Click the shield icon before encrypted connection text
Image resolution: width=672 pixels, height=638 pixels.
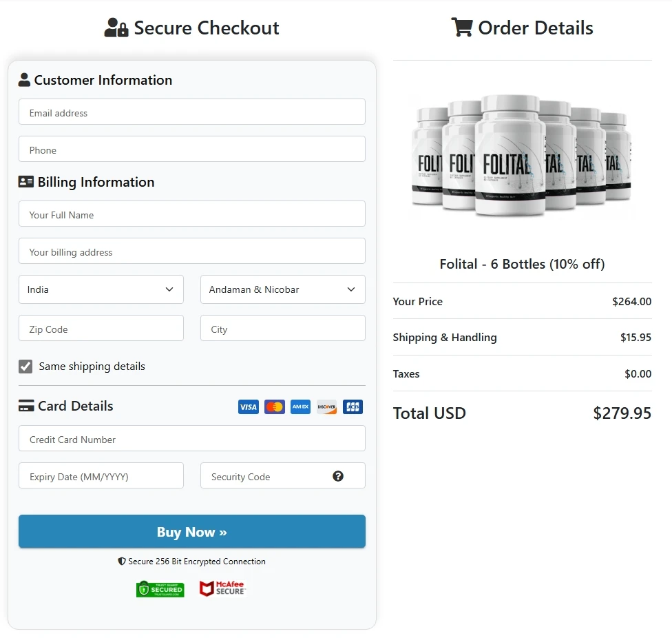pyautogui.click(x=122, y=561)
